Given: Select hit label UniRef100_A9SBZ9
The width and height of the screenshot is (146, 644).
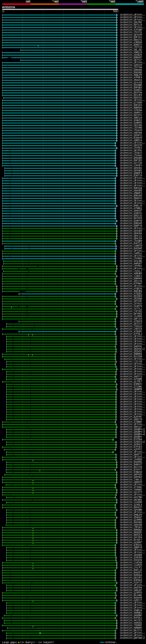Looking at the screenshot, I should click(131, 55).
